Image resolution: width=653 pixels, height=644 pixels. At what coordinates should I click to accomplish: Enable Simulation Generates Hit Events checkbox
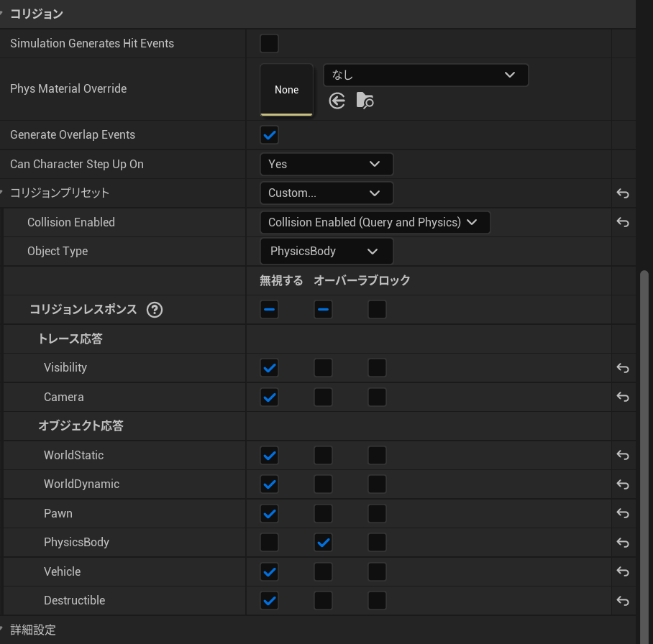point(269,43)
